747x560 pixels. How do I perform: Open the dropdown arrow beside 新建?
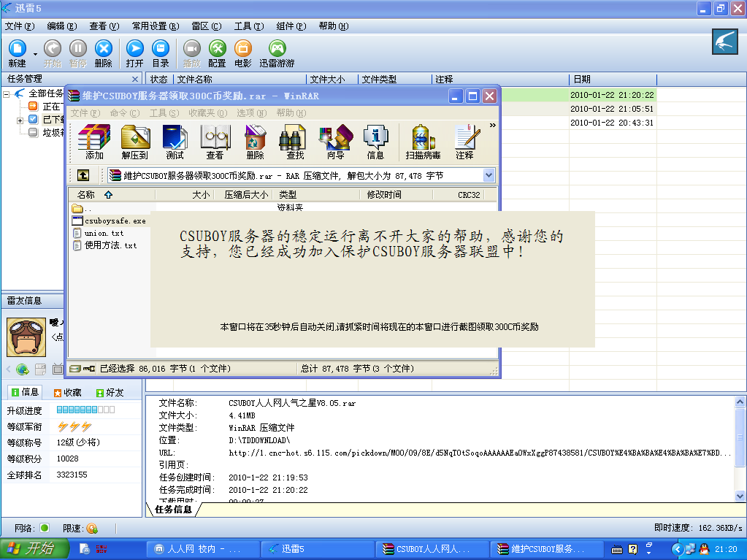coord(35,54)
